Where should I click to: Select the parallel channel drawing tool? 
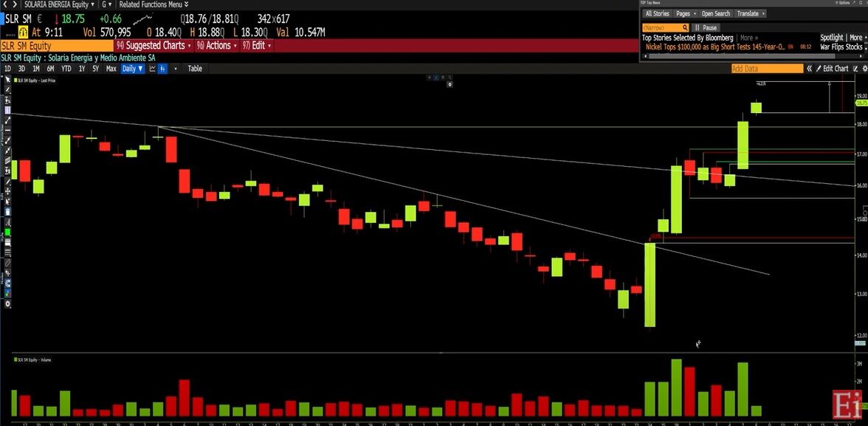pyautogui.click(x=7, y=160)
